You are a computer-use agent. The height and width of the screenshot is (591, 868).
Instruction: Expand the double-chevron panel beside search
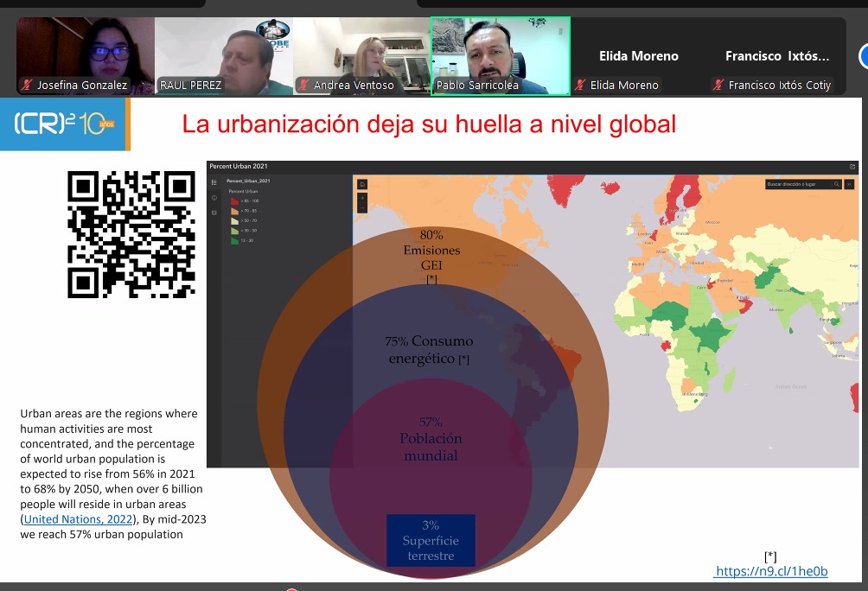[x=849, y=184]
